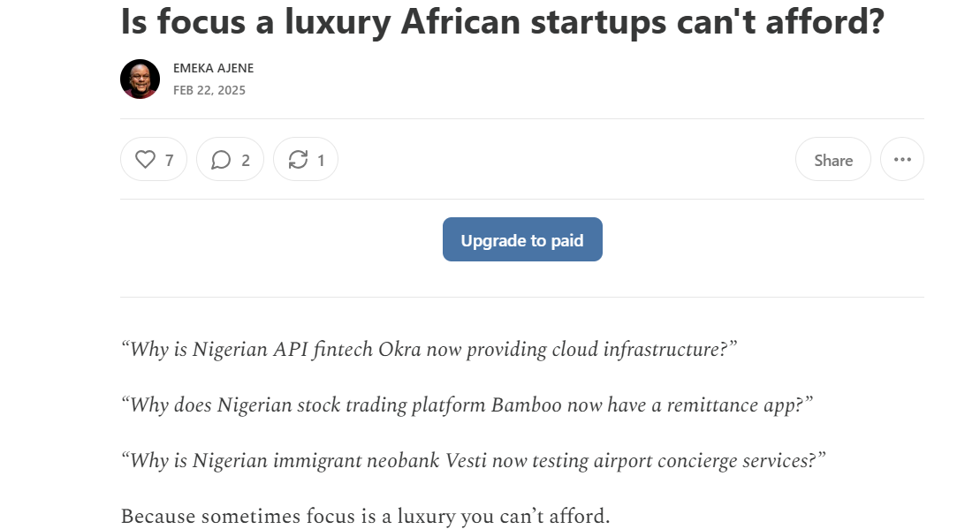Viewport: 980px width, 529px height.
Task: Click the Upgrade to paid button
Action: click(x=522, y=239)
